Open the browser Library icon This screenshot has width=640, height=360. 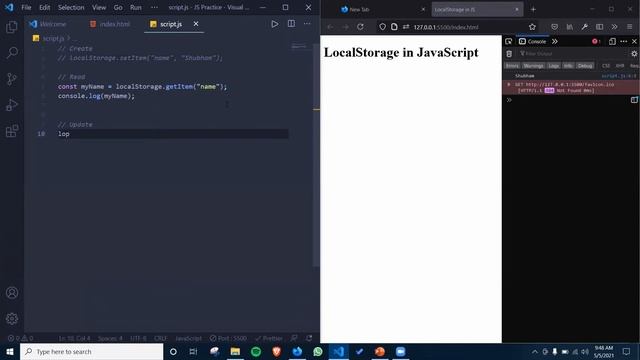click(569, 27)
